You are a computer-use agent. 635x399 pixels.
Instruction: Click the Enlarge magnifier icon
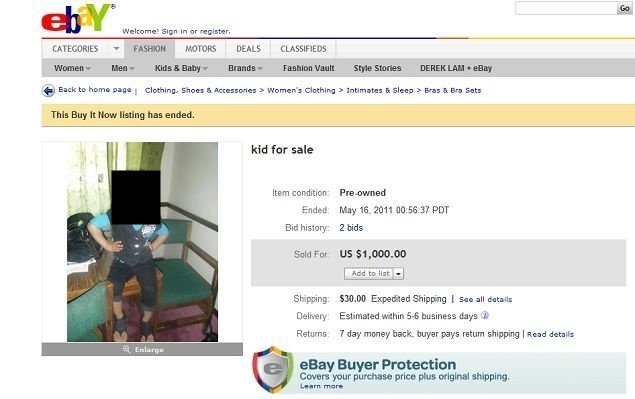[x=127, y=349]
